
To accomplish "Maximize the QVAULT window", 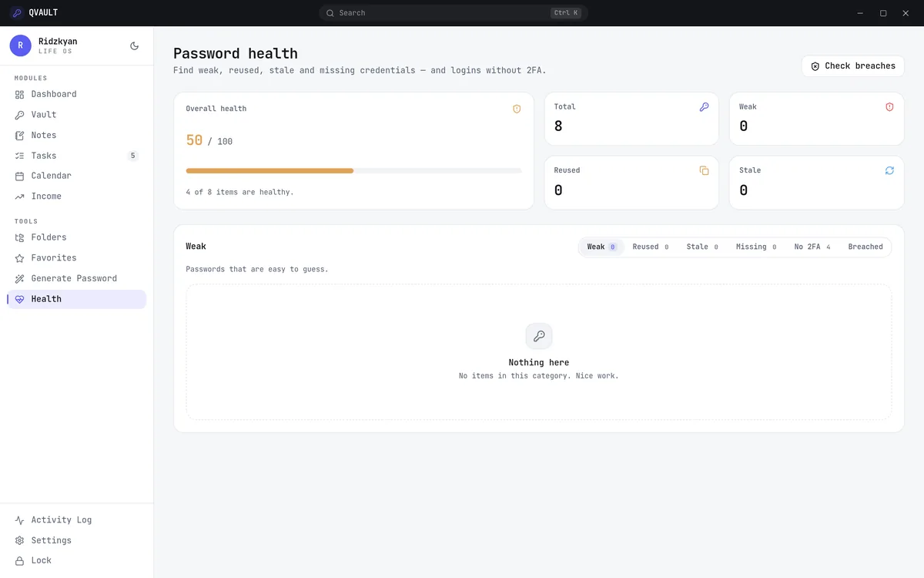I will 883,13.
